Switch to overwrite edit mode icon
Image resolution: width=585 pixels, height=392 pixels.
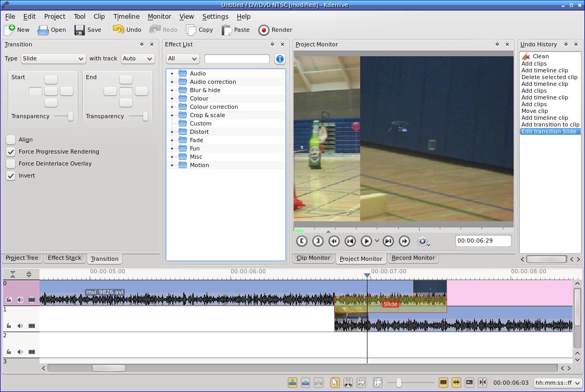point(306,382)
